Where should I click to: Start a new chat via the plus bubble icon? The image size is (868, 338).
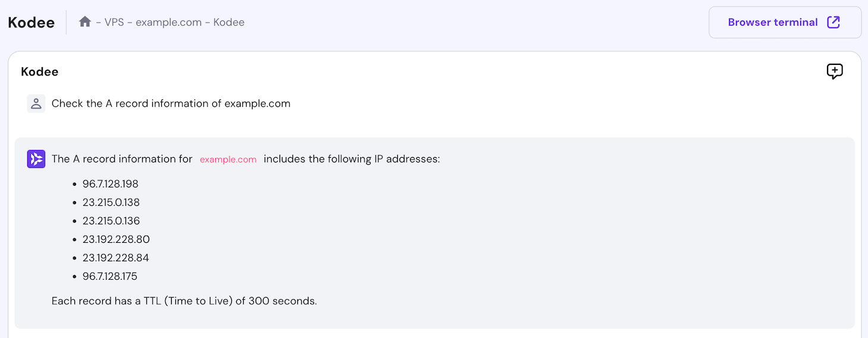coord(835,71)
